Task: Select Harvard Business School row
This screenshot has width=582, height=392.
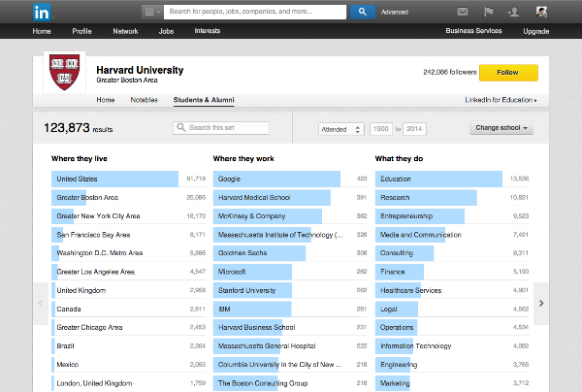Action: pyautogui.click(x=290, y=327)
